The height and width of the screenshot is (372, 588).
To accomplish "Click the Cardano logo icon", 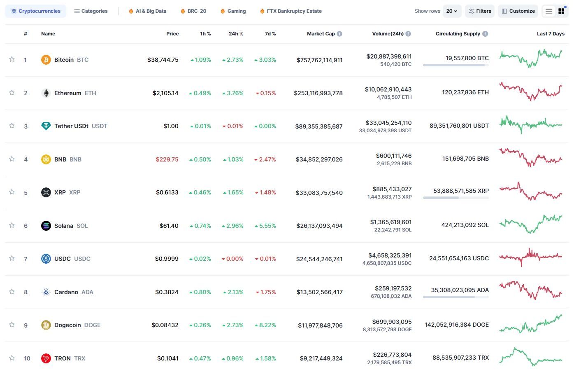I will click(46, 292).
